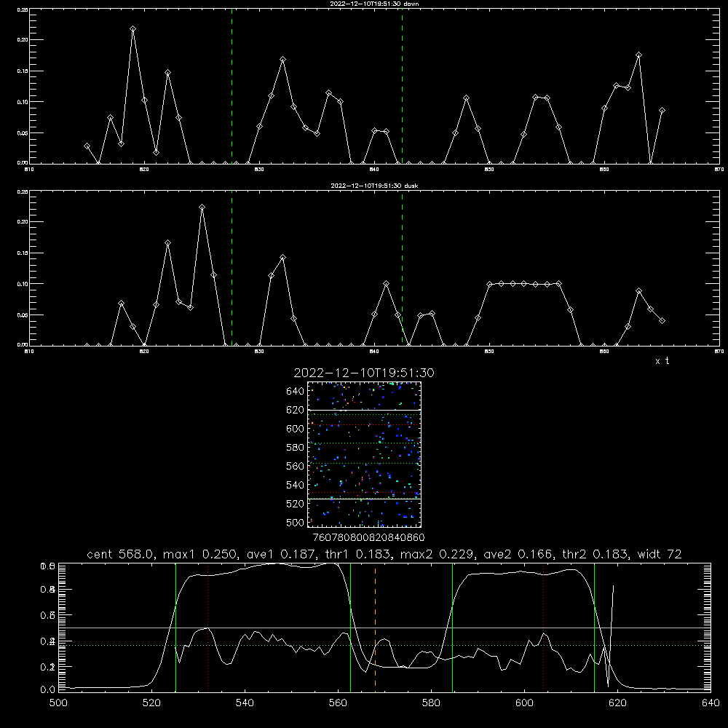Screen dimensions: 728x728
Task: Click bottom plot x-axis label 640
Action: pos(711,703)
